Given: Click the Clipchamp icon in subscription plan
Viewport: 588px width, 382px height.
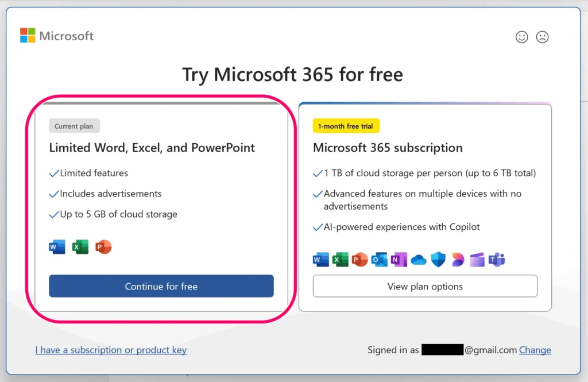Looking at the screenshot, I should [x=477, y=260].
